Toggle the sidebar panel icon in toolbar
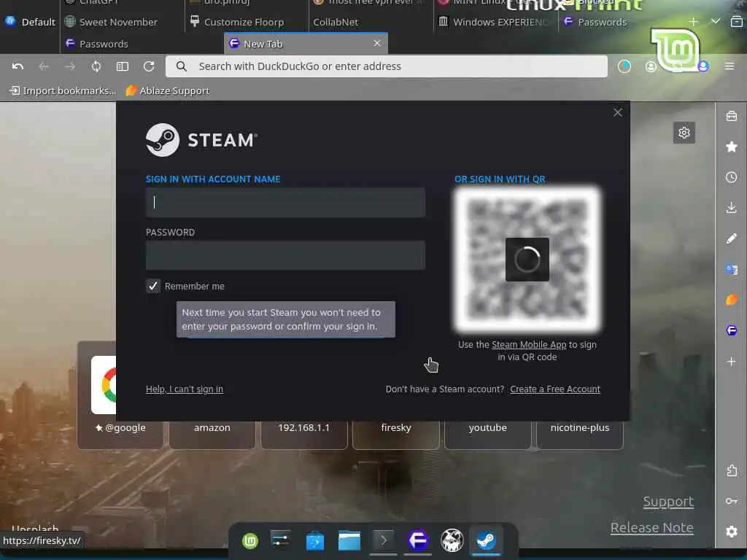The image size is (747, 560). (x=123, y=66)
